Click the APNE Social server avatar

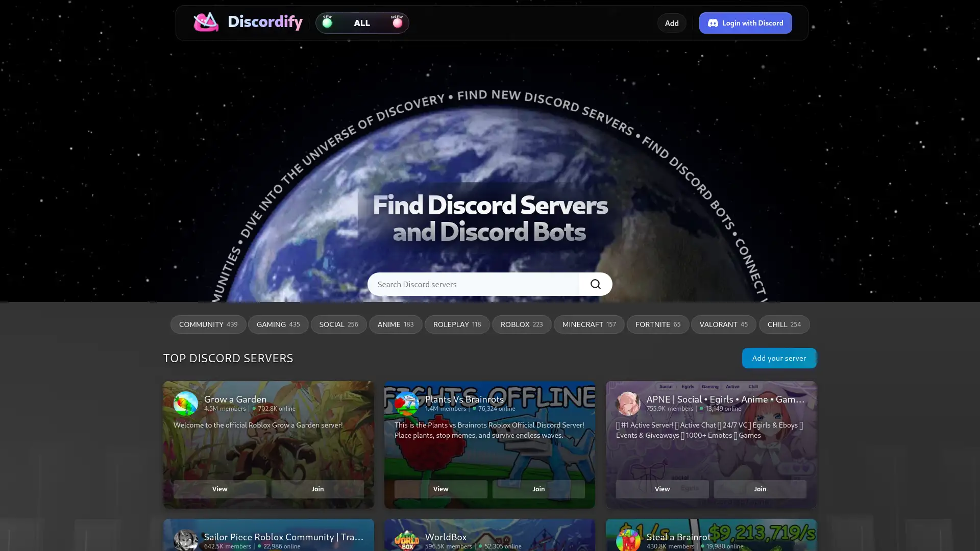pyautogui.click(x=628, y=404)
